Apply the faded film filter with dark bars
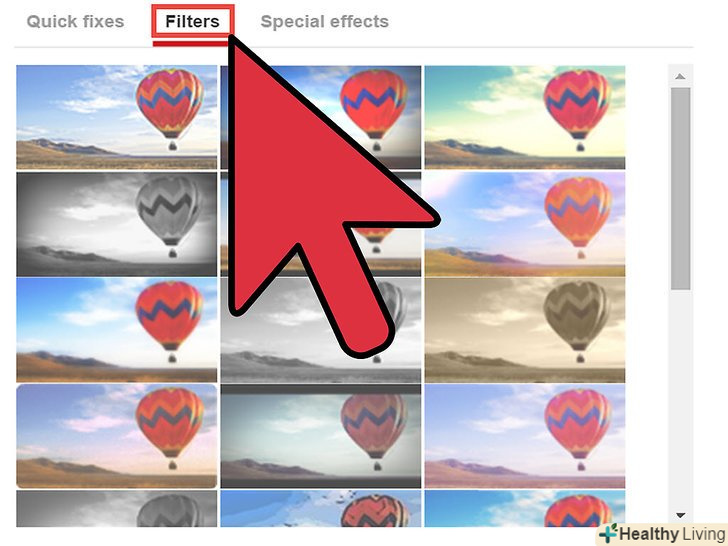The image size is (728, 546). (321, 436)
